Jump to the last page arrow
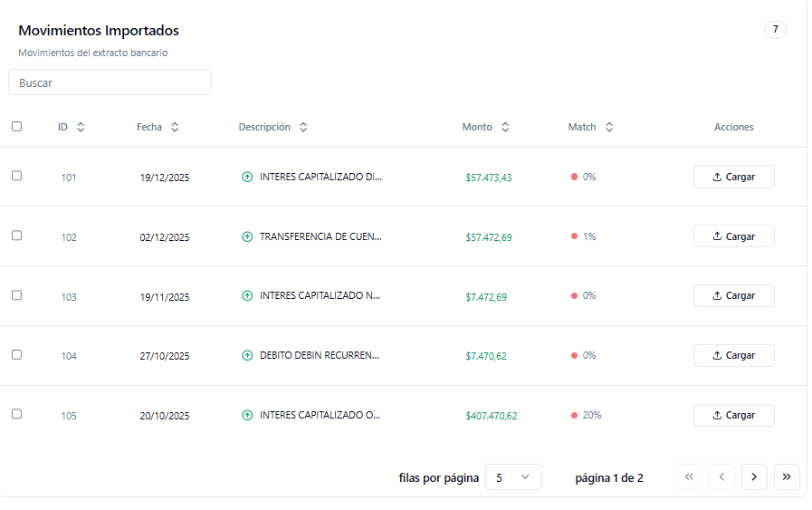Viewport: 812px width, 510px height. [x=787, y=477]
